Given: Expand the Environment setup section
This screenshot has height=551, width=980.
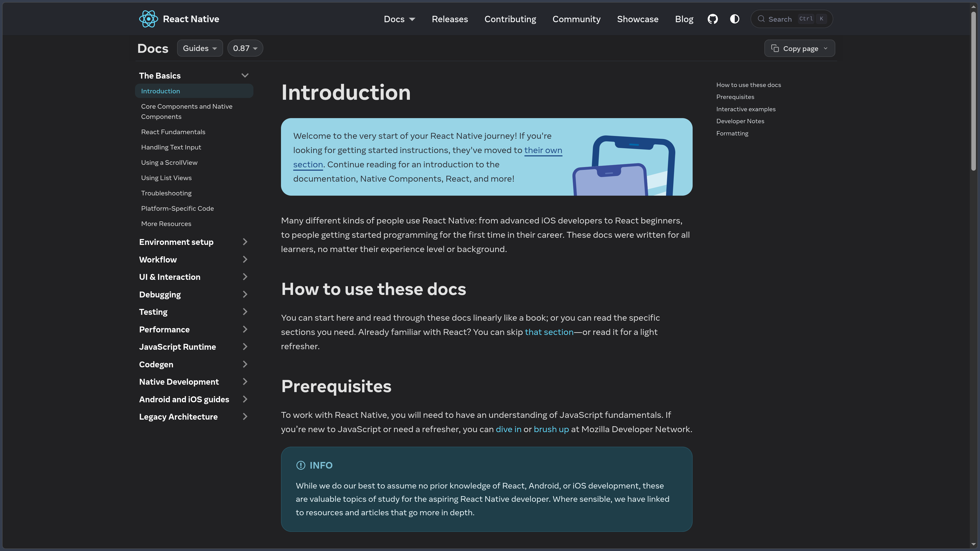Looking at the screenshot, I should pos(245,242).
